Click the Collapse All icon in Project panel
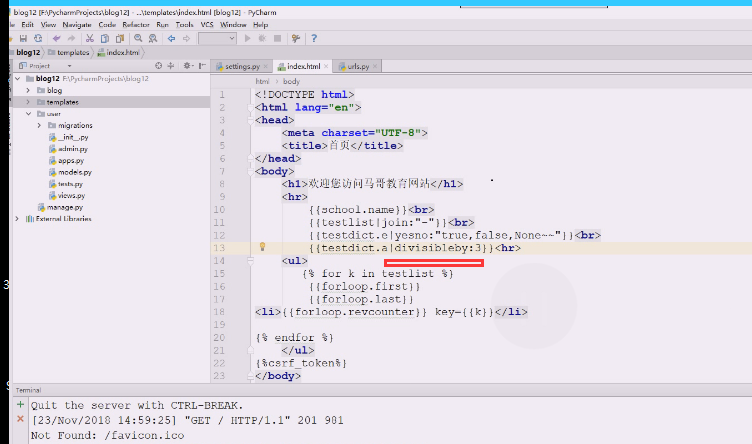This screenshot has width=752, height=444. coord(171,66)
